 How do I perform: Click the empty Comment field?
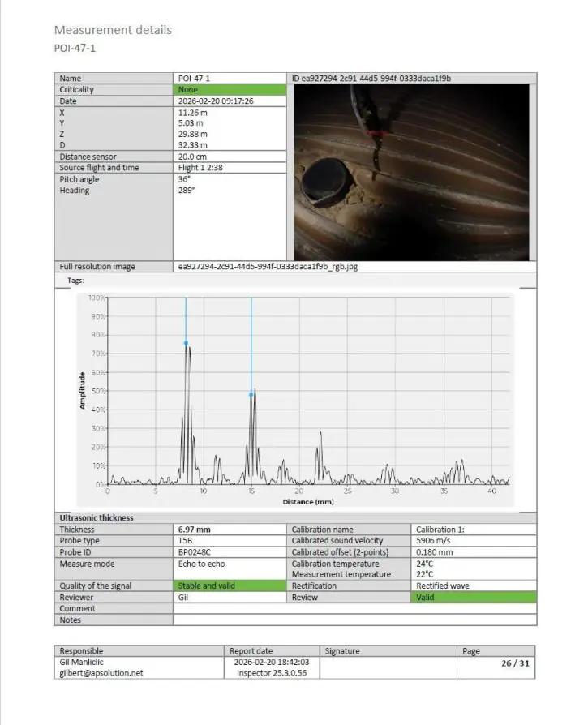[354, 608]
